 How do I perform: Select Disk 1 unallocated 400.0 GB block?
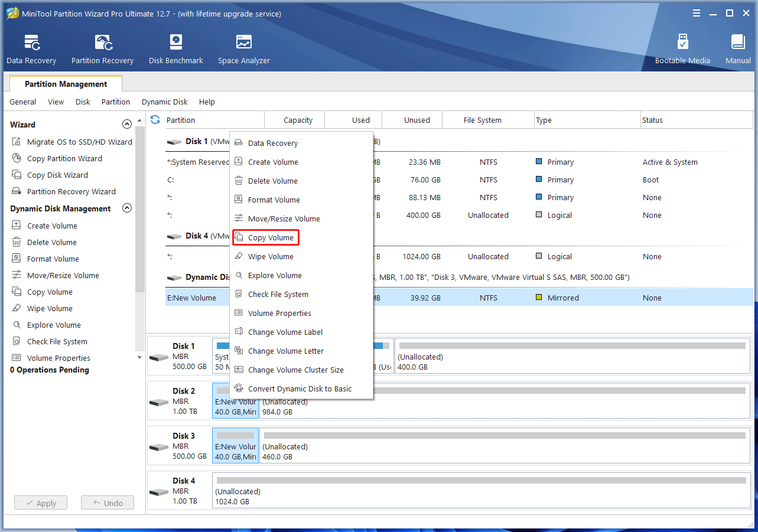click(x=571, y=357)
